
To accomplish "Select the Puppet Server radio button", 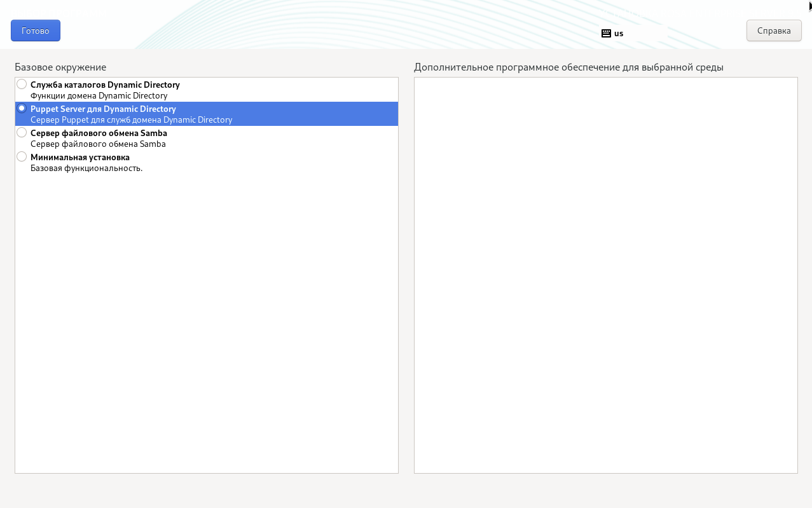I will coord(22,108).
